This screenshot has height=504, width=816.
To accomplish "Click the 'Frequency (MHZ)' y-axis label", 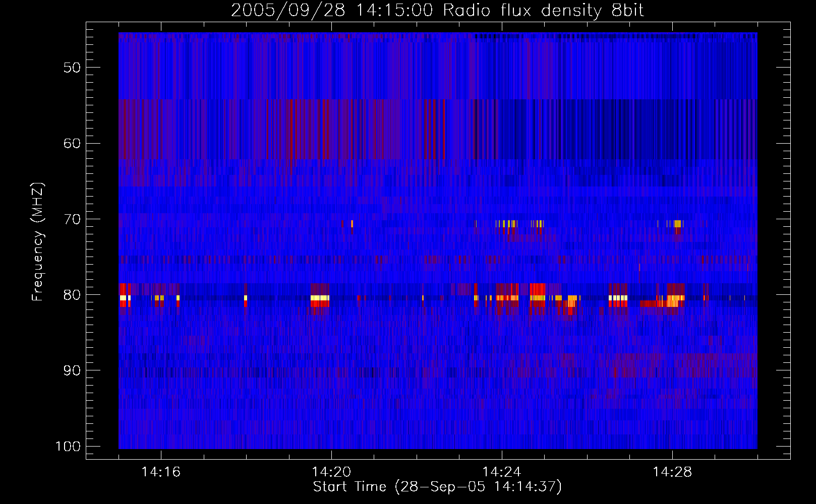I will pyautogui.click(x=38, y=241).
